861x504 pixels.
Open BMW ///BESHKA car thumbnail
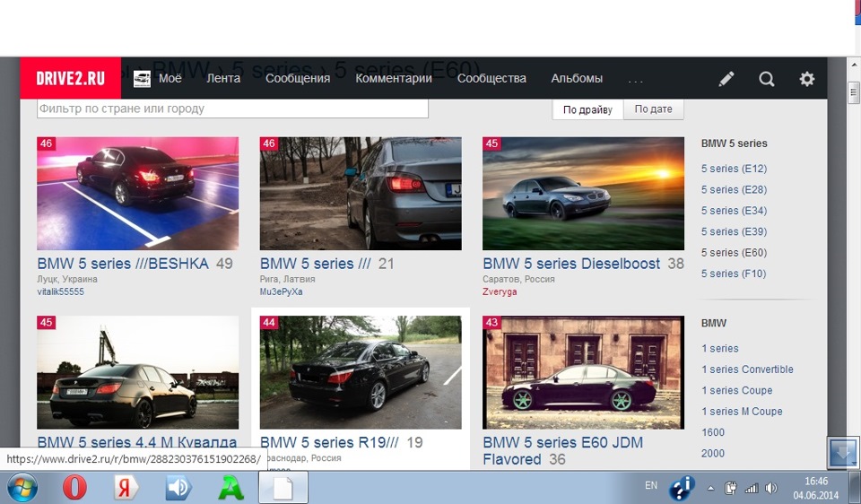(x=138, y=193)
